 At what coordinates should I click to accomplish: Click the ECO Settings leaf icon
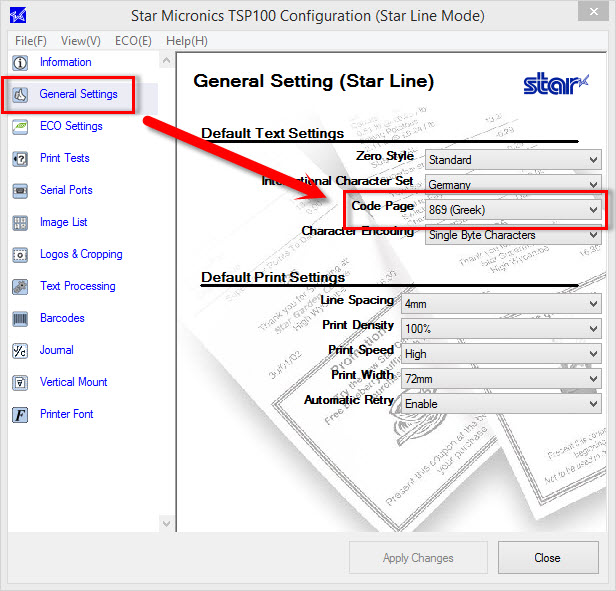click(x=20, y=127)
